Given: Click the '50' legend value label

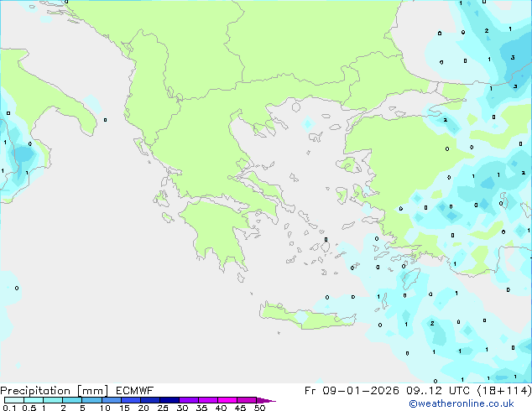Looking at the screenshot, I should (x=259, y=408).
